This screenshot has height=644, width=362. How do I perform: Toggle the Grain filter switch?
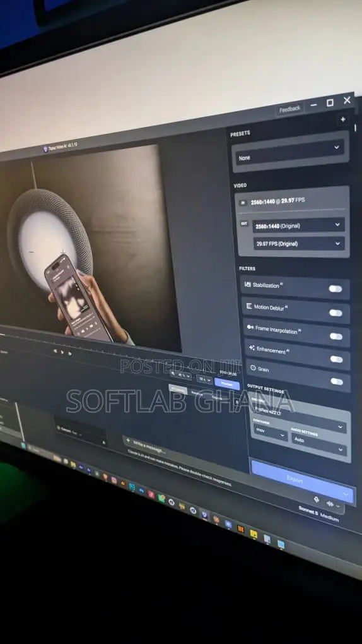[x=337, y=381]
